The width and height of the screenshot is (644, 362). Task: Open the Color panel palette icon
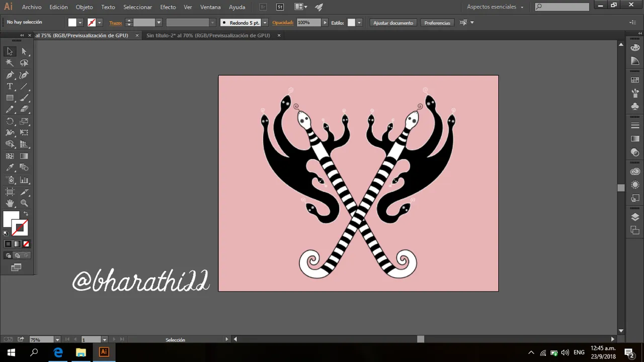(635, 49)
